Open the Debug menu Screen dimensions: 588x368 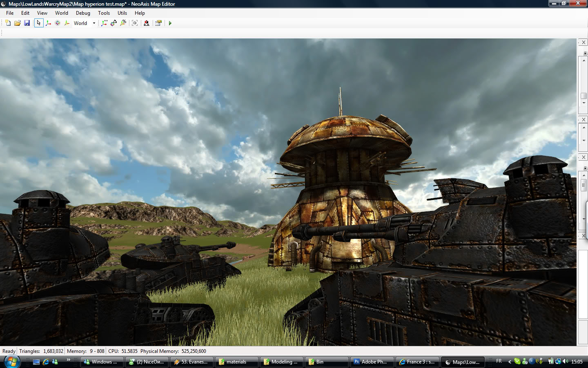tap(83, 13)
